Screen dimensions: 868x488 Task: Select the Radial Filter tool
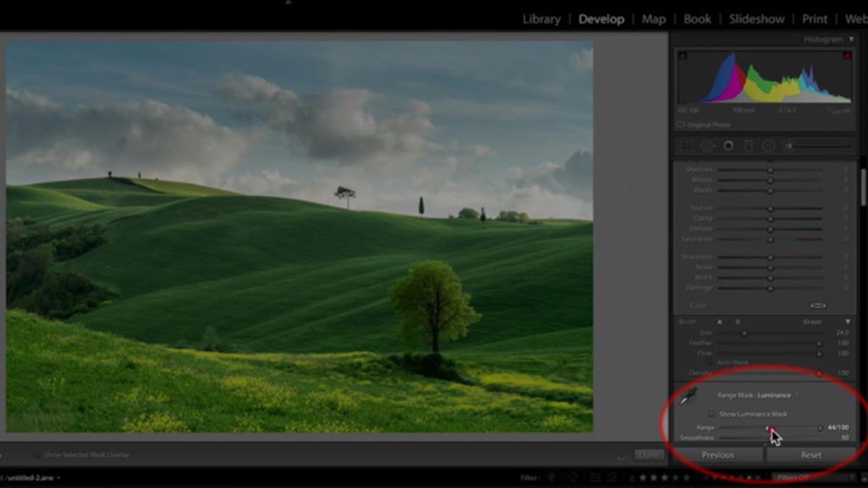[x=768, y=146]
